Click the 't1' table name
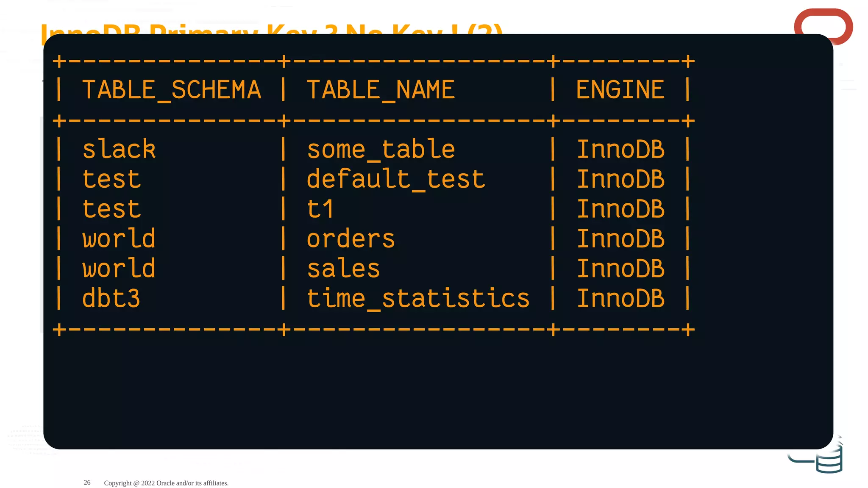Screen dimensions: 868x488 320,209
